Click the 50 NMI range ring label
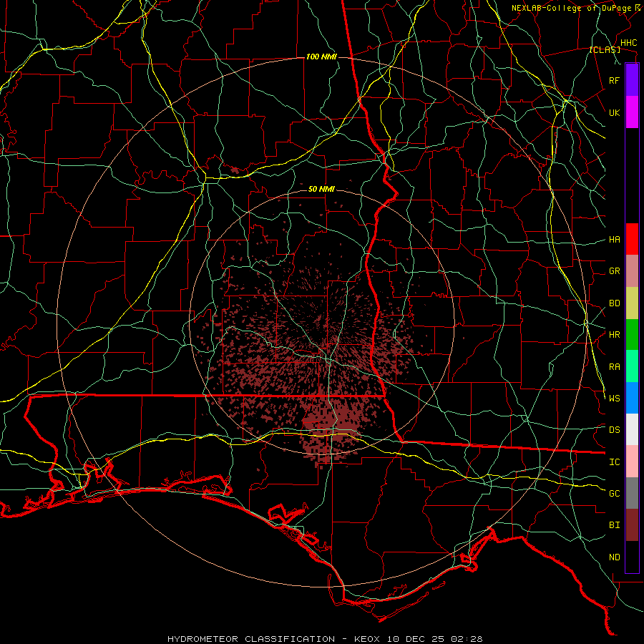 click(x=321, y=190)
